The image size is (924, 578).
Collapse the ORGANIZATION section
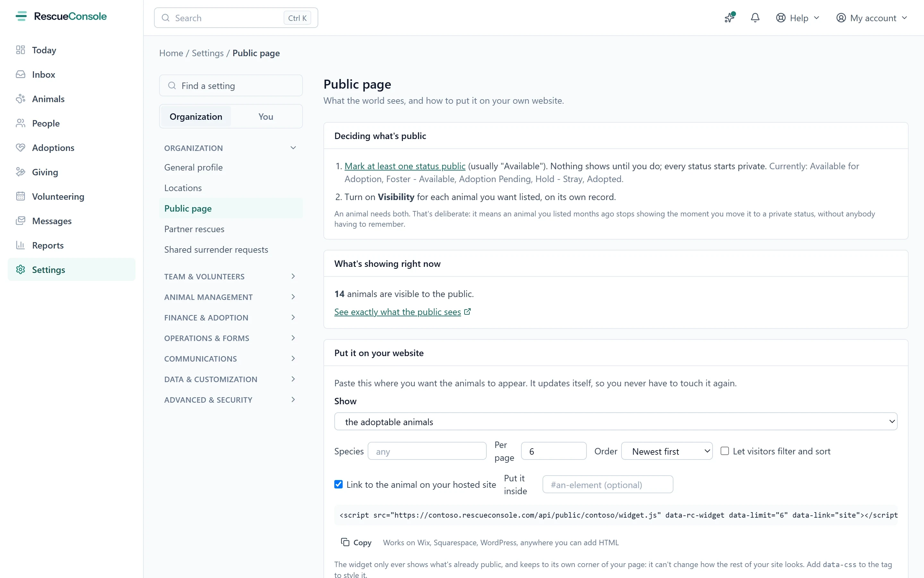click(231, 148)
